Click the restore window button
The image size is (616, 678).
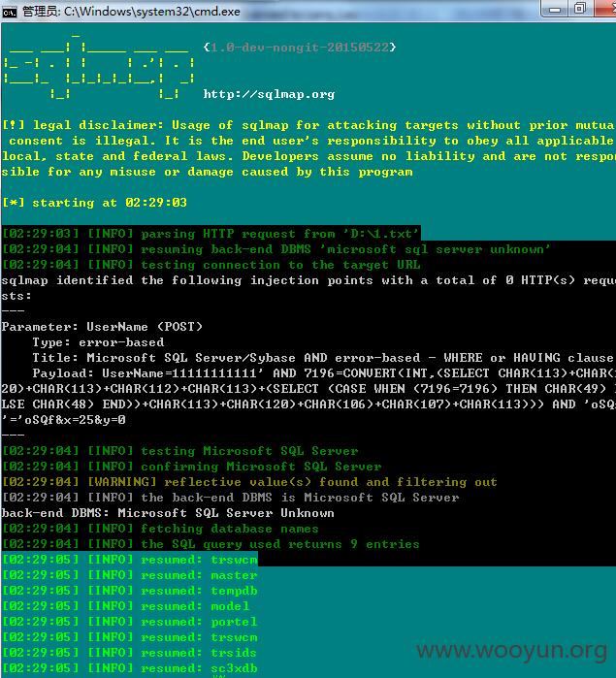coord(580,9)
